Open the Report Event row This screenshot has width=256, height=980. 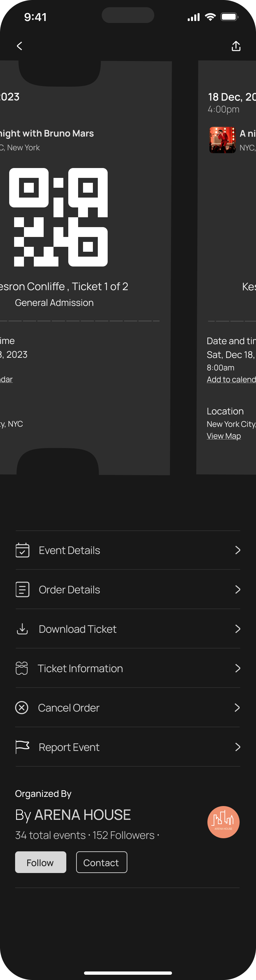[128, 747]
